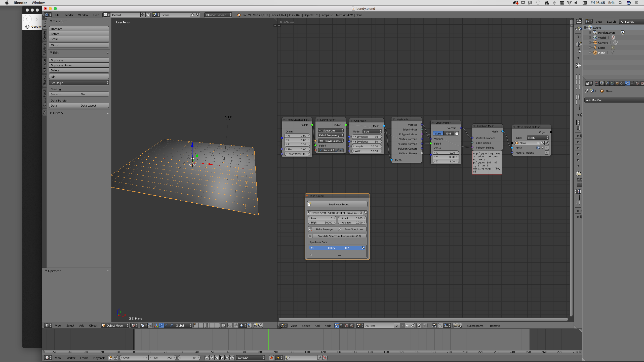
Task: Toggle fake user F for AN Tree
Action: (x=402, y=326)
